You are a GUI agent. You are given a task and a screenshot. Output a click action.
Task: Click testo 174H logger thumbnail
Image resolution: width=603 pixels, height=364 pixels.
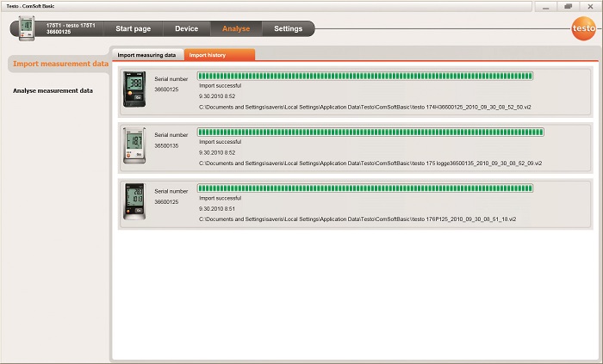pyautogui.click(x=134, y=89)
